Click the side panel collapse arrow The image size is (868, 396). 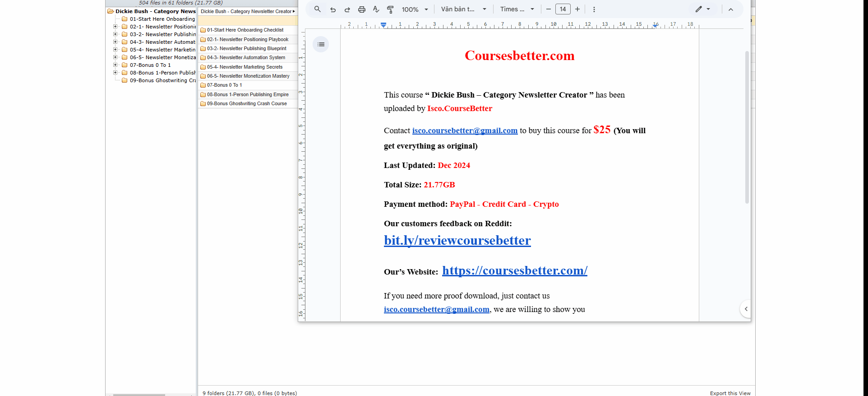coord(746,309)
